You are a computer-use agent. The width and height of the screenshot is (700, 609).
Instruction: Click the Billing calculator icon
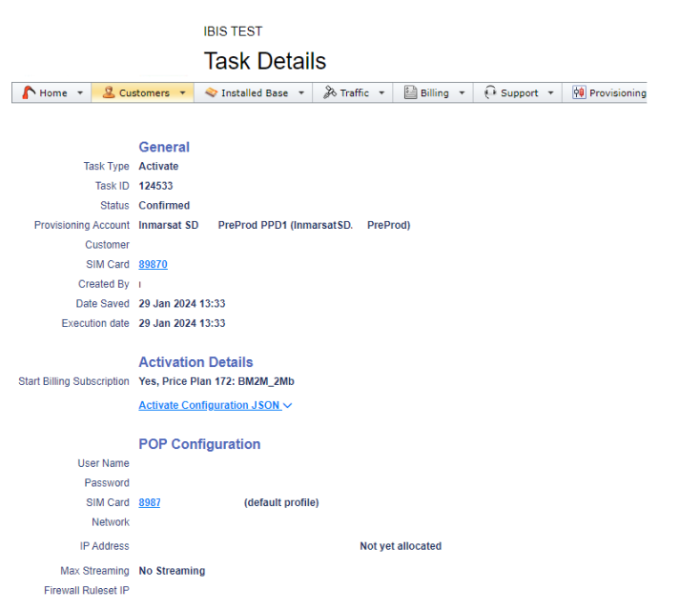tap(410, 92)
